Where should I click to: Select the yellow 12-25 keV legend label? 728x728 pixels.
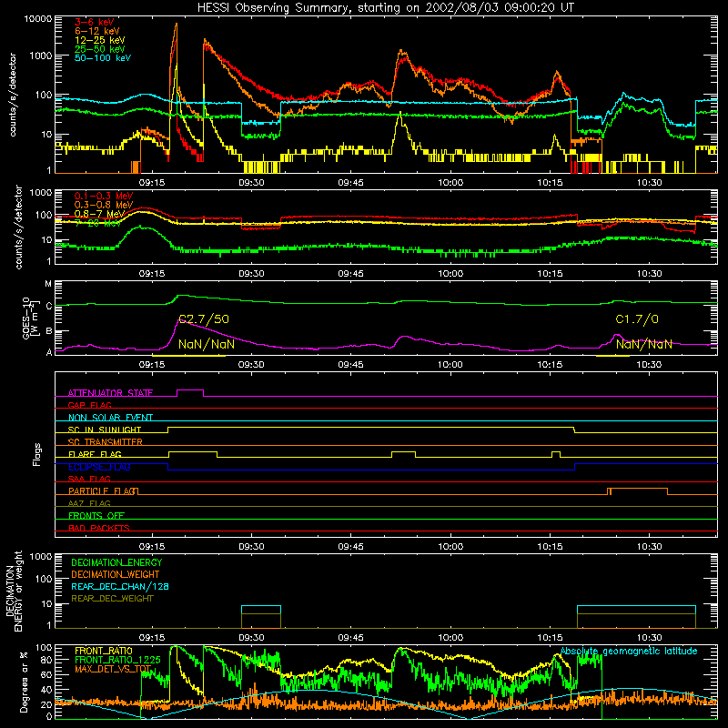point(99,40)
